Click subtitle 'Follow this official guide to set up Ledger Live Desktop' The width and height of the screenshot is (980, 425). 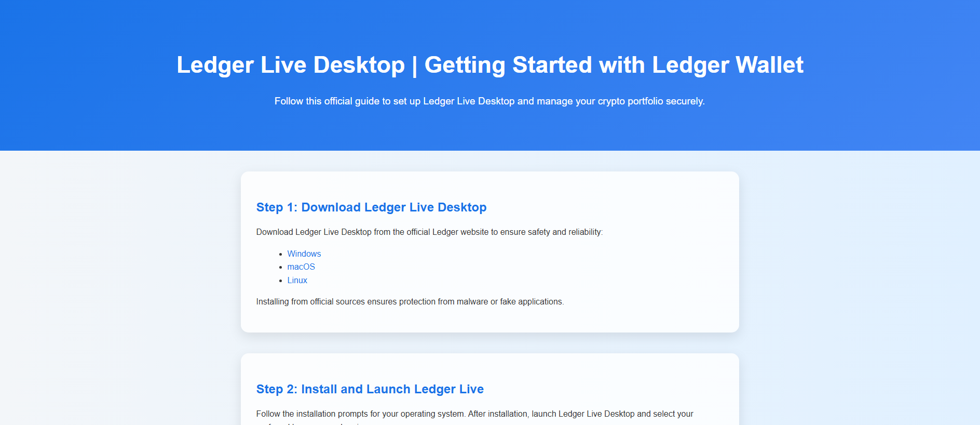tap(394, 101)
